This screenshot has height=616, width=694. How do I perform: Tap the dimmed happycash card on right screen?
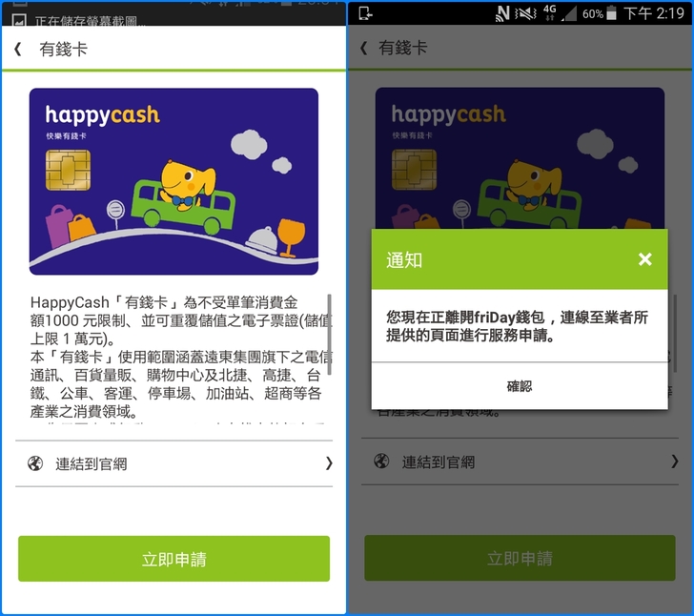point(520,158)
